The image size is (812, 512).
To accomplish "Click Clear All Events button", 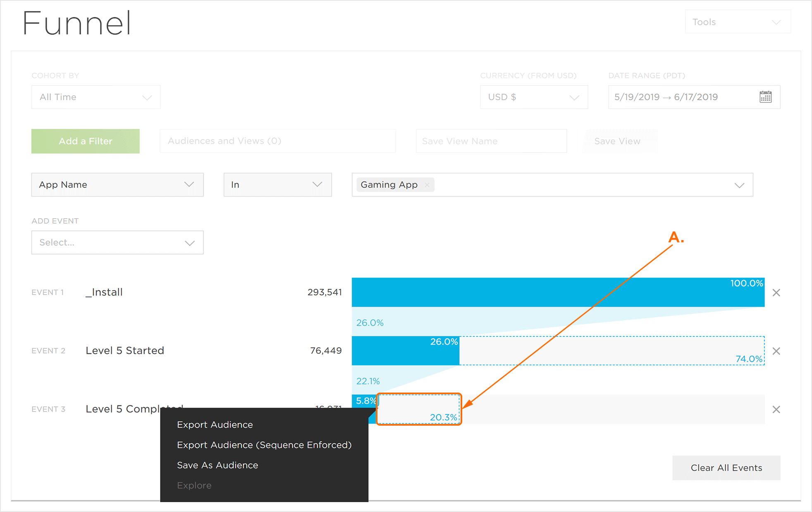I will (x=726, y=468).
